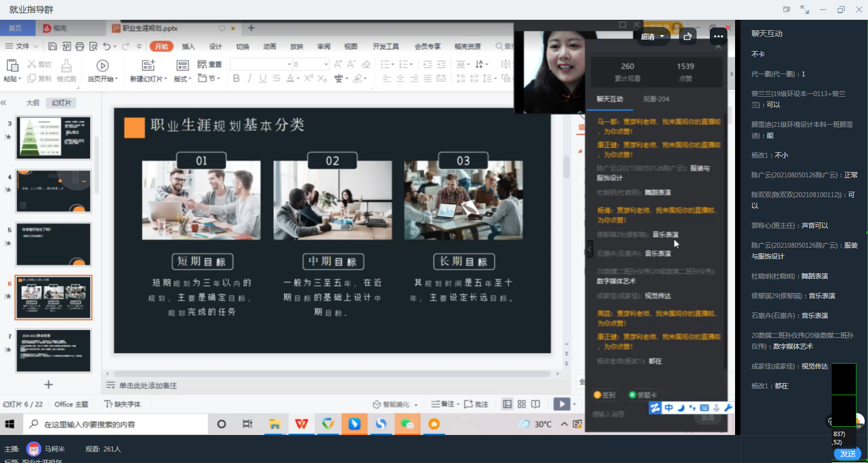Click the 签到 sign-in button

[604, 395]
